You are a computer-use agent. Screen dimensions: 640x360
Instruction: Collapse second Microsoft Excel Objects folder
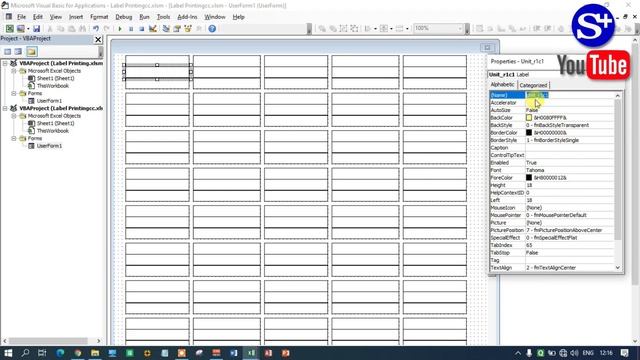click(x=13, y=116)
